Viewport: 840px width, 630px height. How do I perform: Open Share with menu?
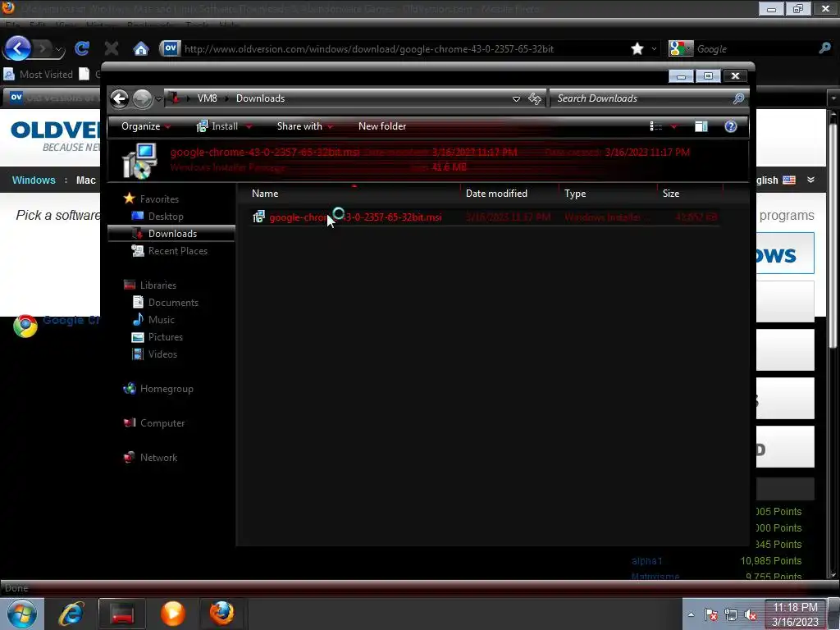click(305, 126)
